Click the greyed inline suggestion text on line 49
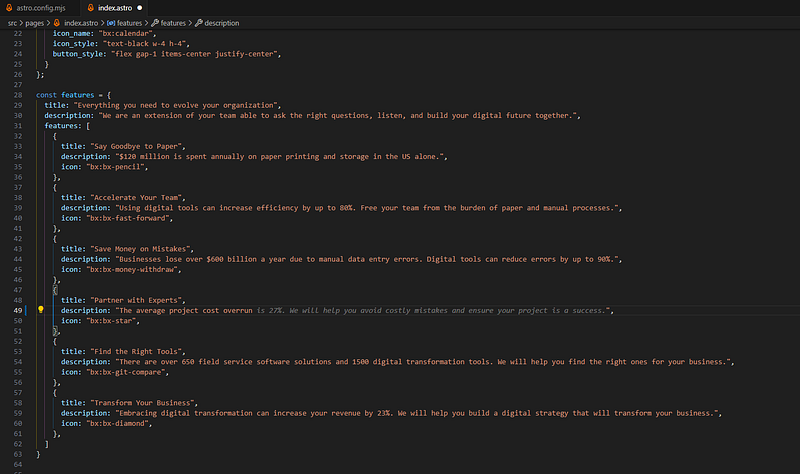The width and height of the screenshot is (800, 474). tap(433, 310)
